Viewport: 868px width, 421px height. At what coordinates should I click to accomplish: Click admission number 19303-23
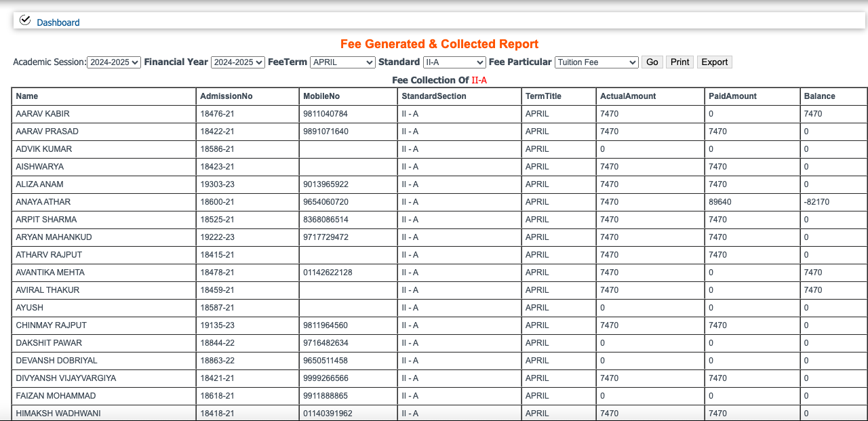(217, 184)
